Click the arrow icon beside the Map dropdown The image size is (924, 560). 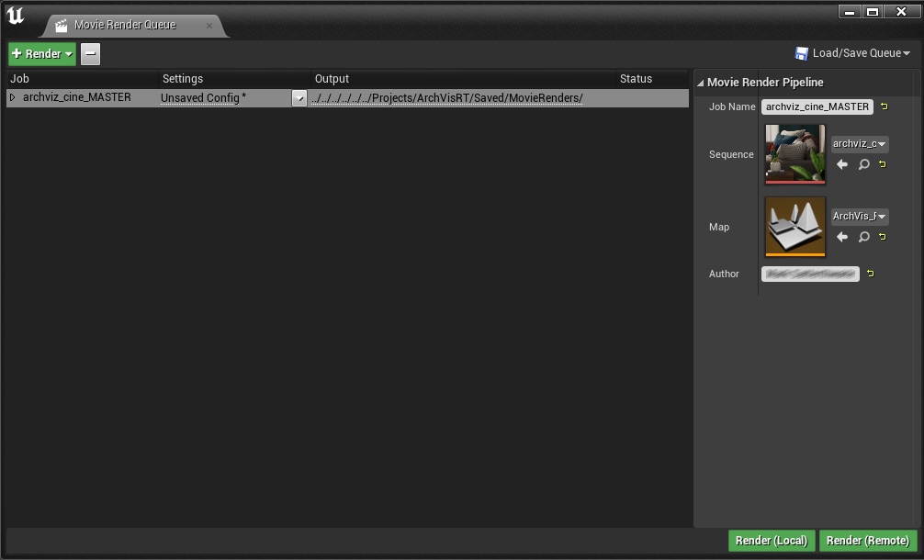point(842,236)
